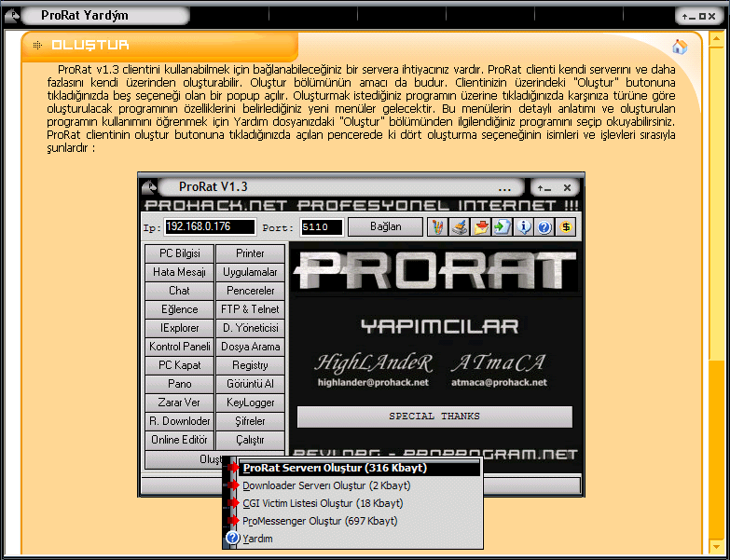Click the pencil cup icon in ProRat toolbar
The height and width of the screenshot is (560, 730).
[x=437, y=226]
